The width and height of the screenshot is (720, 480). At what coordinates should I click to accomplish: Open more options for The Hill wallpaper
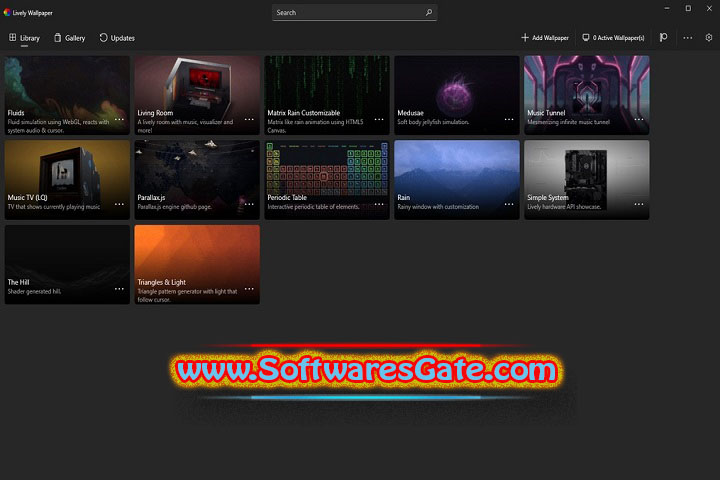click(x=119, y=289)
